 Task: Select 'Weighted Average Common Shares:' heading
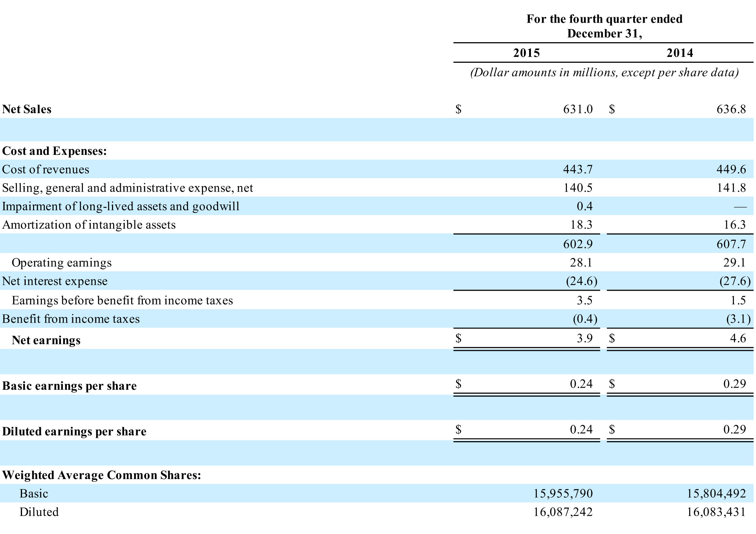102,475
